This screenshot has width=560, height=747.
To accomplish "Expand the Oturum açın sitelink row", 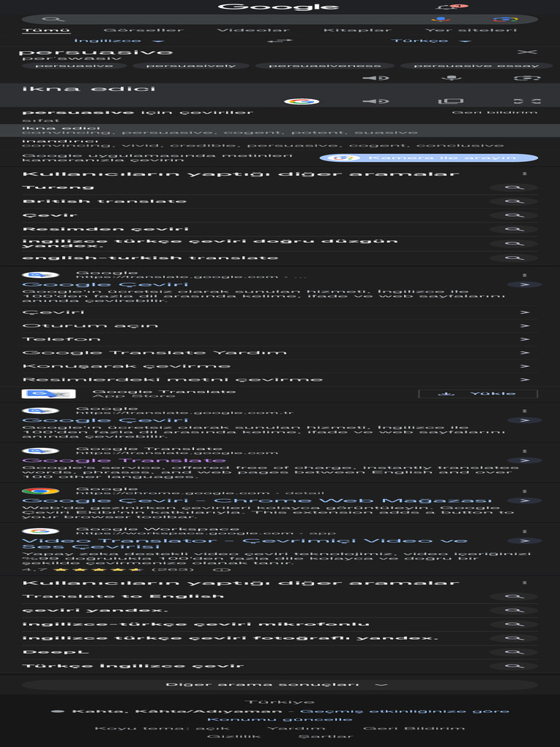I will point(279,325).
